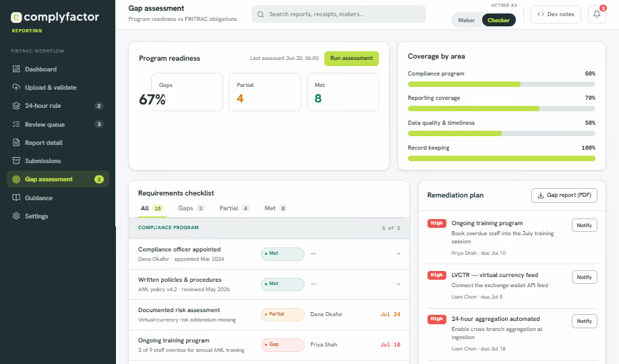Click the Record keeping progress bar
619x364 pixels.
click(502, 158)
